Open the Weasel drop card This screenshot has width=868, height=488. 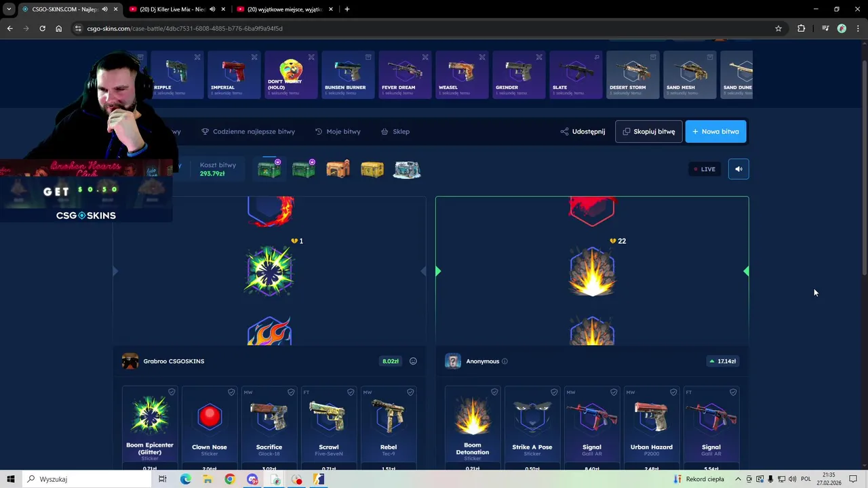[461, 75]
